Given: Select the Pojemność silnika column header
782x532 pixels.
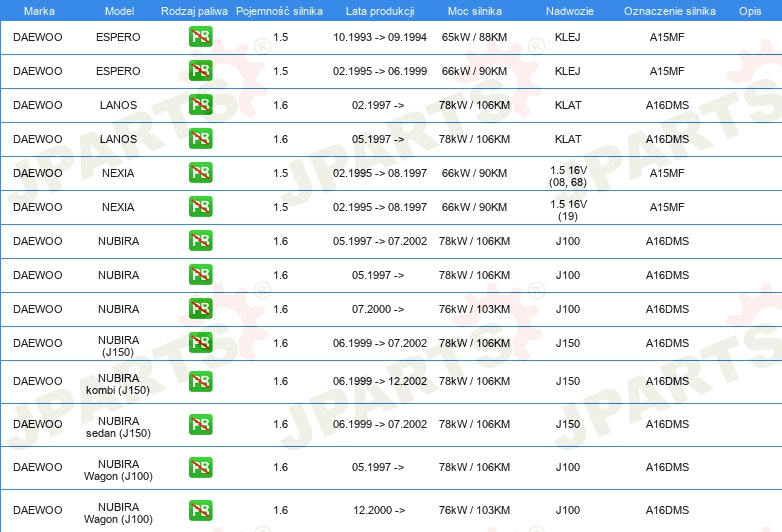Looking at the screenshot, I should point(279,11).
